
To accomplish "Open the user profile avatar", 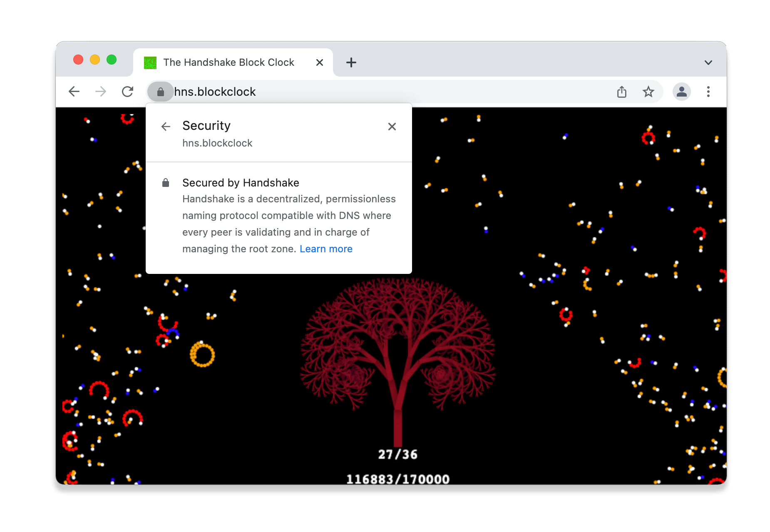I will coord(681,92).
